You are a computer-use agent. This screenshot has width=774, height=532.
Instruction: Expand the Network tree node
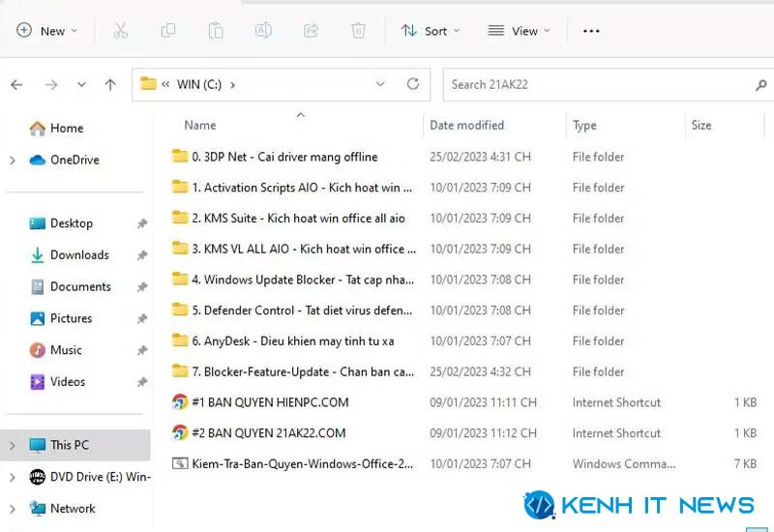coord(13,509)
